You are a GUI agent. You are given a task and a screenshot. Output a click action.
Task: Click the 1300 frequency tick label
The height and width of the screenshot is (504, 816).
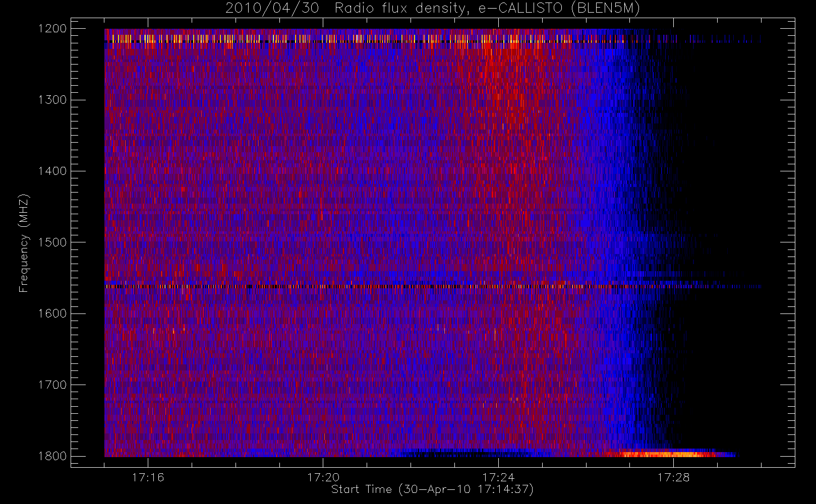click(52, 99)
